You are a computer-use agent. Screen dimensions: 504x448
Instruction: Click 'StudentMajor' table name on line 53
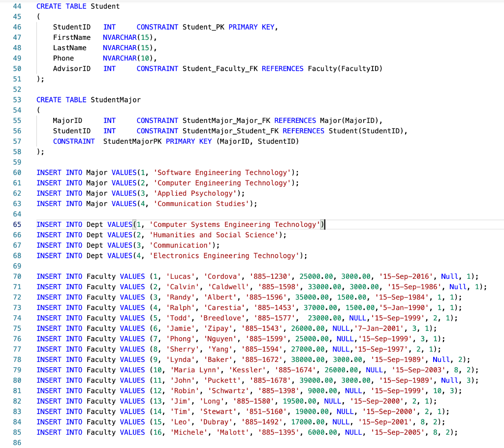[x=116, y=100]
